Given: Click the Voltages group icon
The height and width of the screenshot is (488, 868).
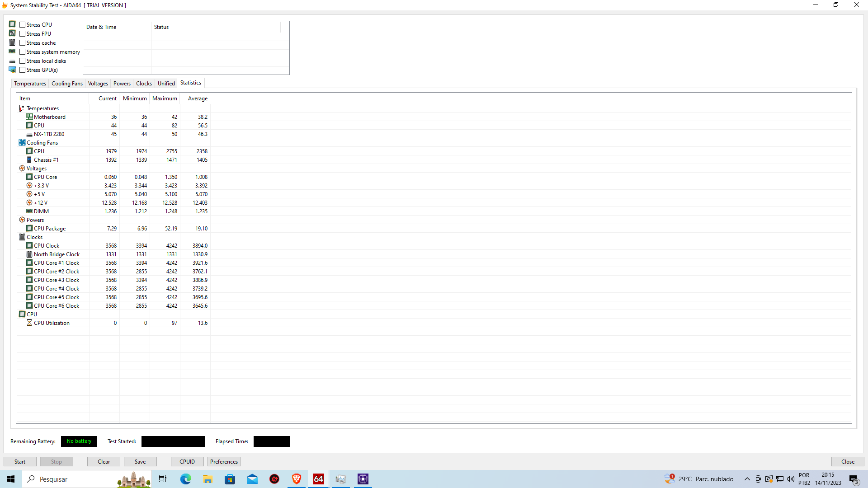Looking at the screenshot, I should pos(22,169).
